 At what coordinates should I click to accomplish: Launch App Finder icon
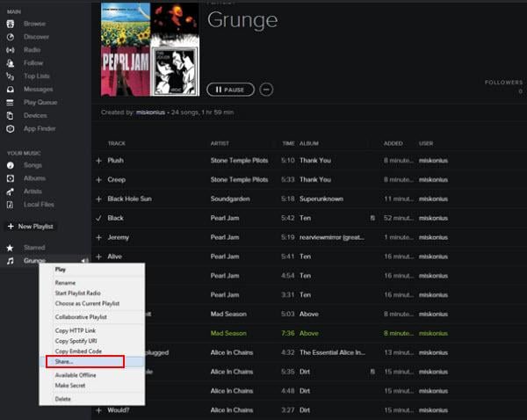11,129
